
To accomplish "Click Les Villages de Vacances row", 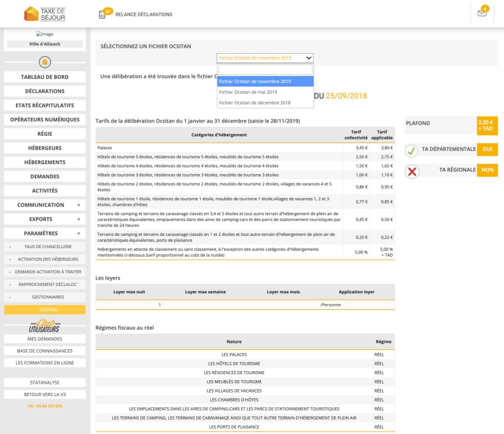I will [245, 391].
